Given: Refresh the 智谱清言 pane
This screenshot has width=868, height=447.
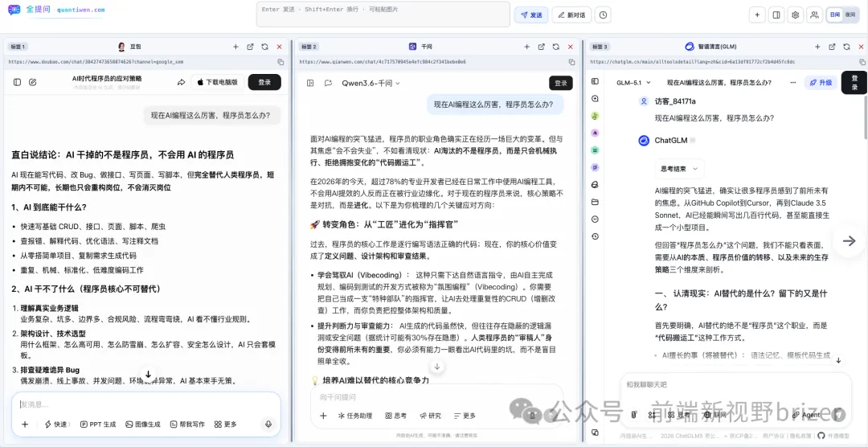Looking at the screenshot, I should click(x=847, y=47).
